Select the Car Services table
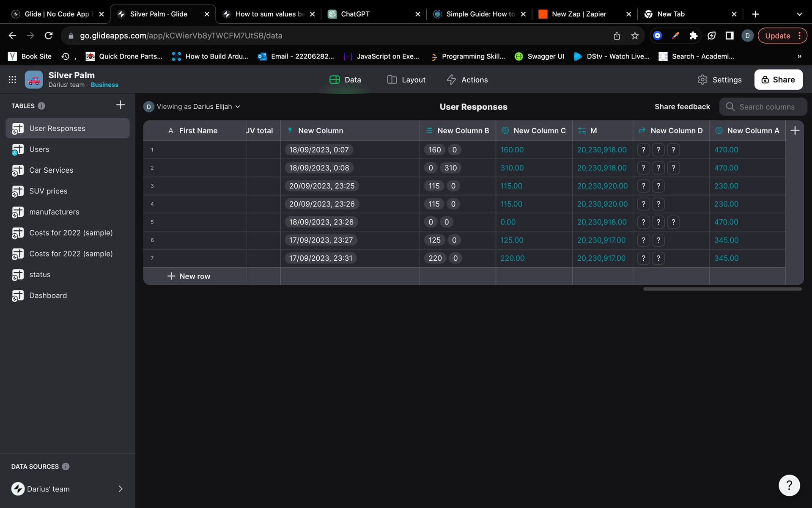The image size is (812, 508). [x=51, y=170]
